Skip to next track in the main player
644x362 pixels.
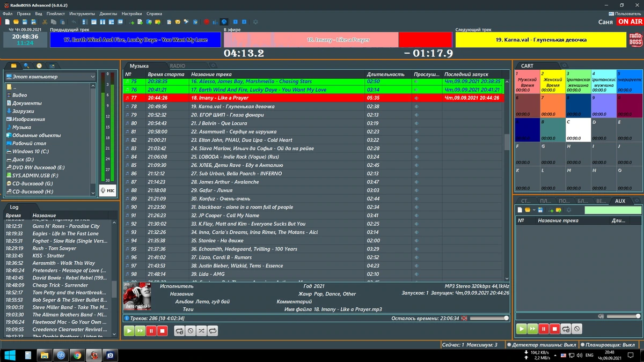(140, 331)
